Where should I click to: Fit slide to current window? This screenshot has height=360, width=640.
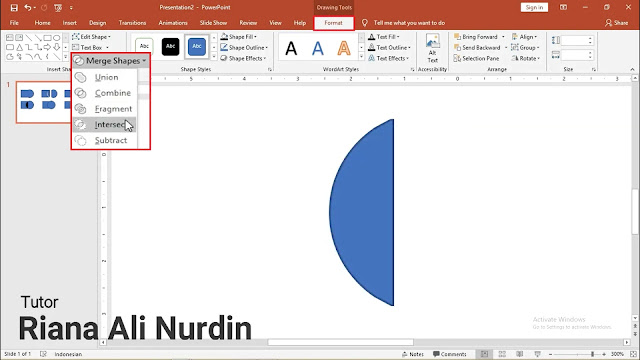point(633,354)
